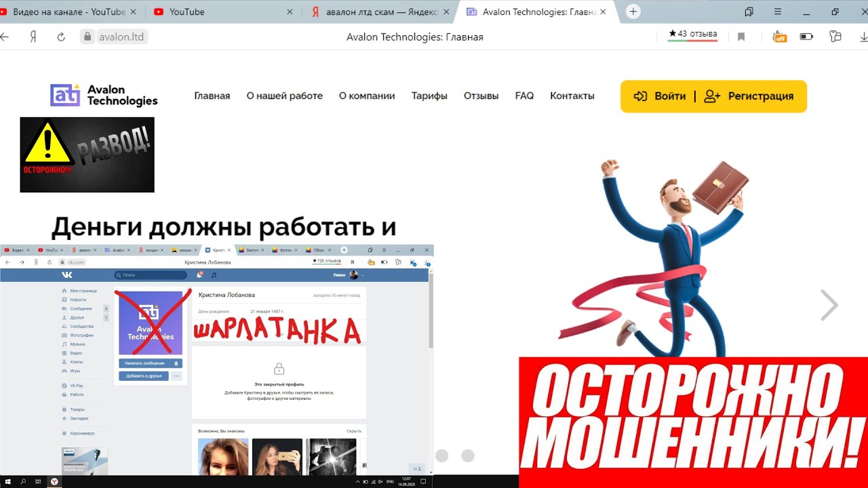The height and width of the screenshot is (488, 868).
Task: Open the 'О нашей работе' page
Action: click(x=285, y=96)
